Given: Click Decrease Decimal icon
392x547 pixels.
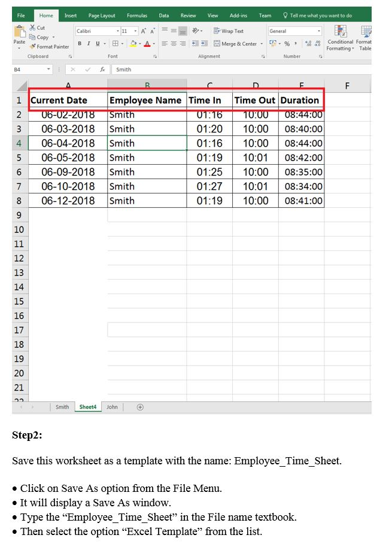Looking at the screenshot, I should click(x=317, y=44).
